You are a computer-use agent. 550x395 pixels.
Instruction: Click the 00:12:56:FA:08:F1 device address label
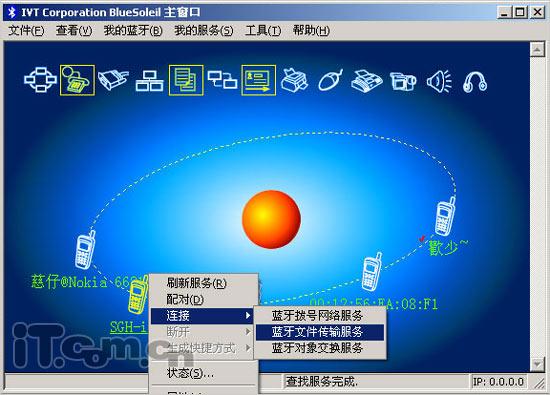point(374,304)
